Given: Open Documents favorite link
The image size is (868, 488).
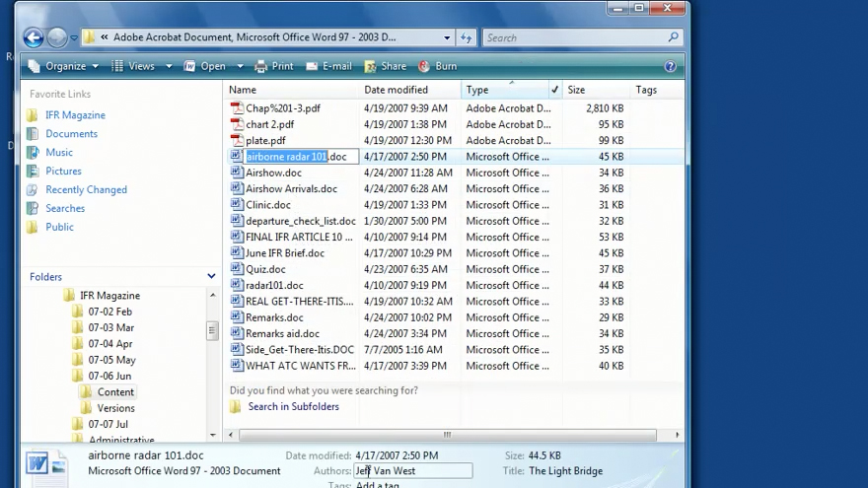Looking at the screenshot, I should coord(71,133).
